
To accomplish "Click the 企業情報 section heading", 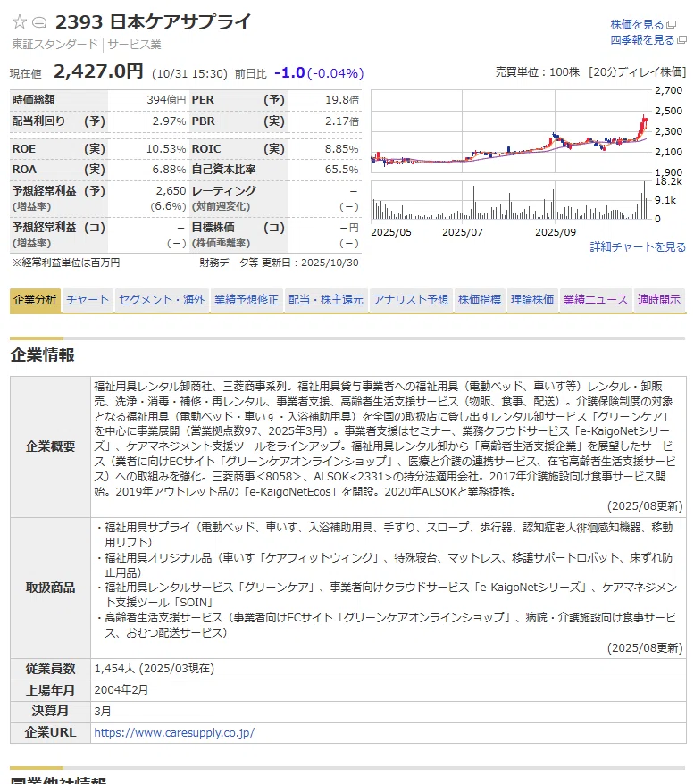I will pos(43,355).
